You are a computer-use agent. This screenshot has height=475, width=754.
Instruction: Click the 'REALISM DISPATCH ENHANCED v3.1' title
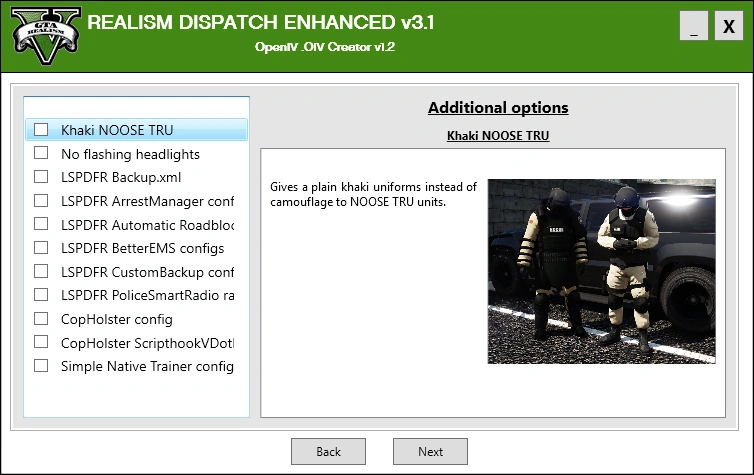tap(261, 23)
